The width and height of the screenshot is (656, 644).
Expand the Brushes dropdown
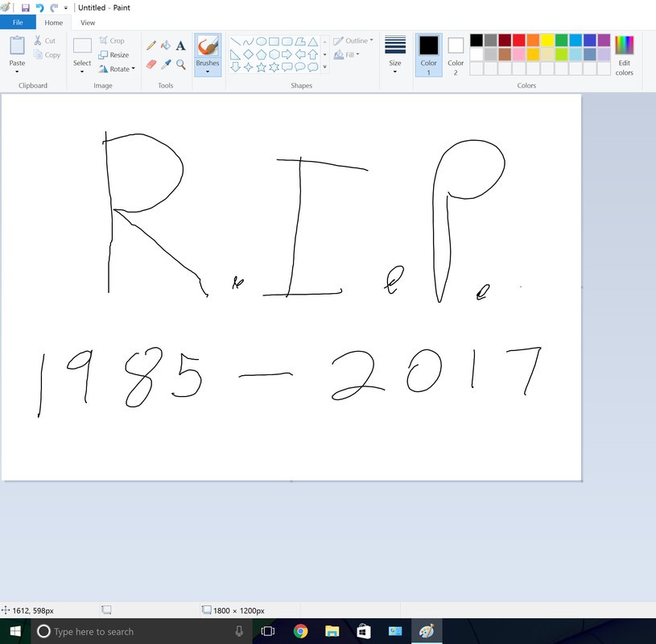point(207,72)
